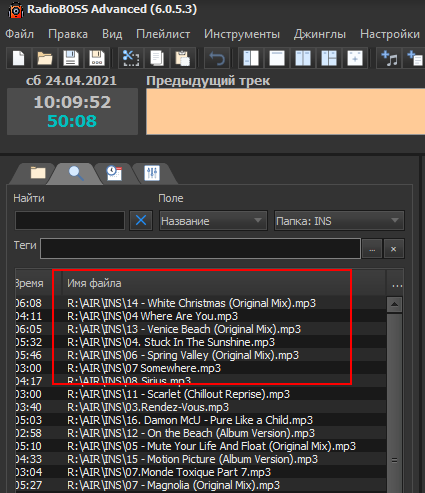This screenshot has height=493, width=425.
Task: Open the Плейлист menu
Action: 163,34
